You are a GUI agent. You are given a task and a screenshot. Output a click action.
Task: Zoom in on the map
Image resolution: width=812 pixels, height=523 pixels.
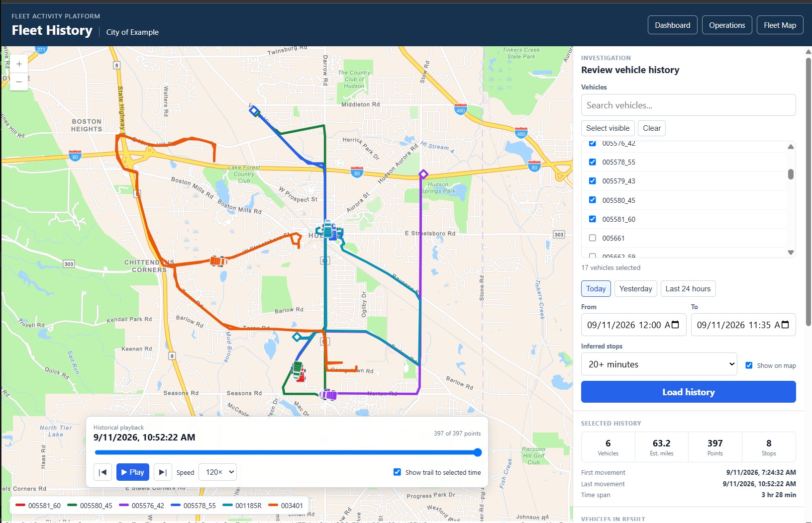(19, 64)
